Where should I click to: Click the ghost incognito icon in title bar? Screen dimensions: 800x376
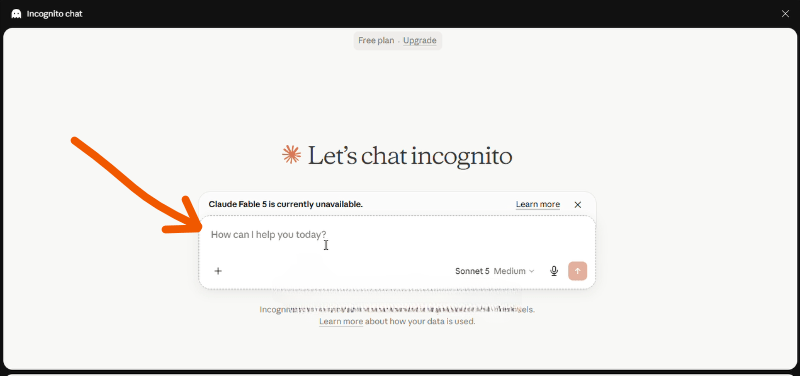[x=16, y=14]
